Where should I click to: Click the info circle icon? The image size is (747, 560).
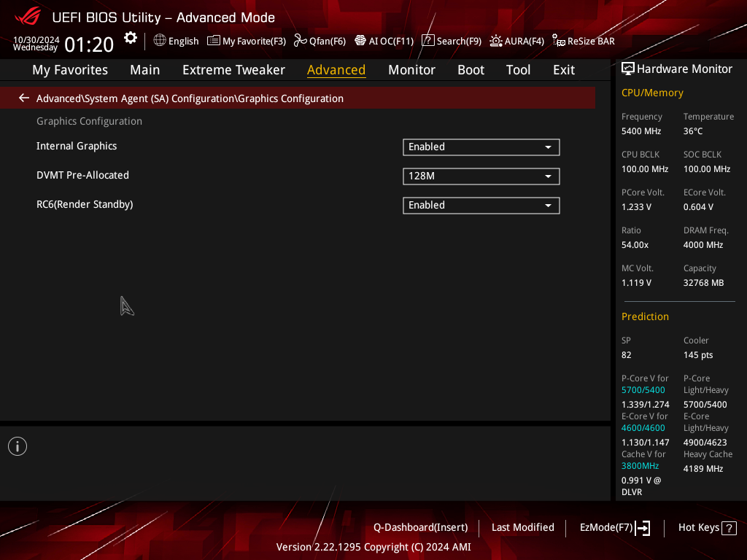[18, 446]
